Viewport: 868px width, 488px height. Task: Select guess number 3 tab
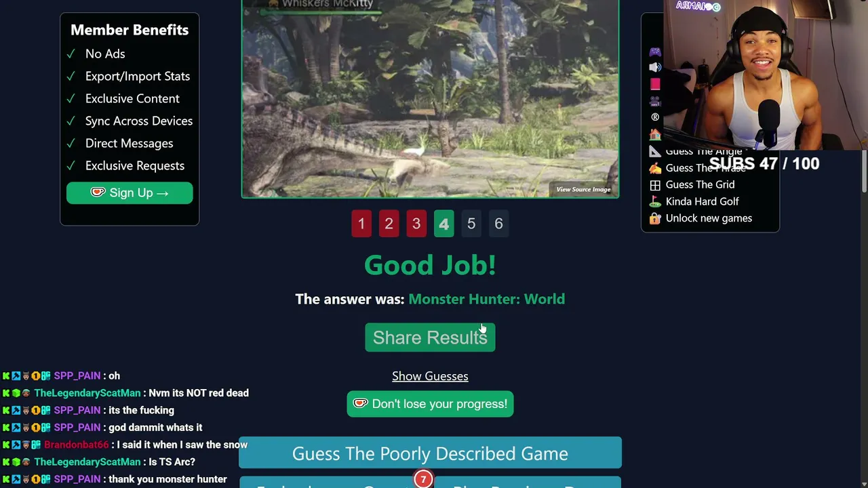tap(416, 224)
